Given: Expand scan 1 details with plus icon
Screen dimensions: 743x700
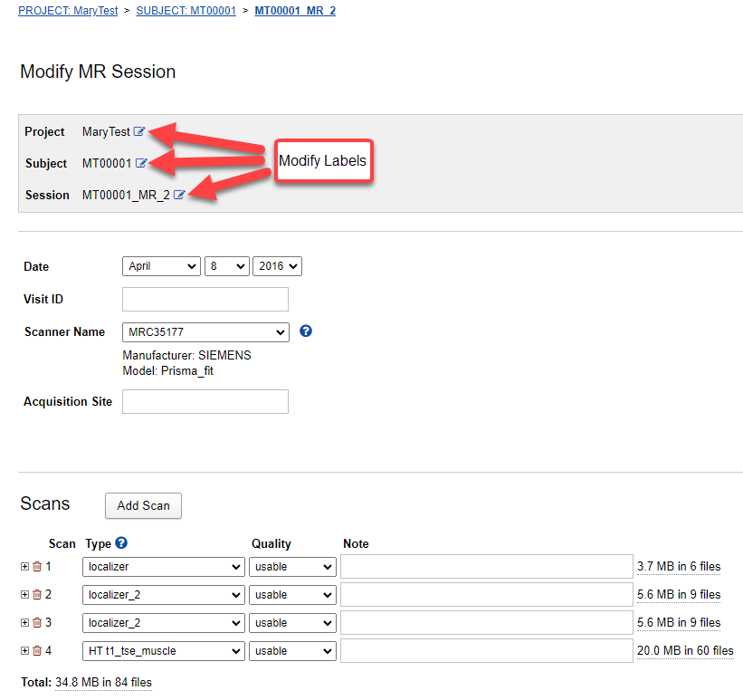Looking at the screenshot, I should [x=24, y=567].
